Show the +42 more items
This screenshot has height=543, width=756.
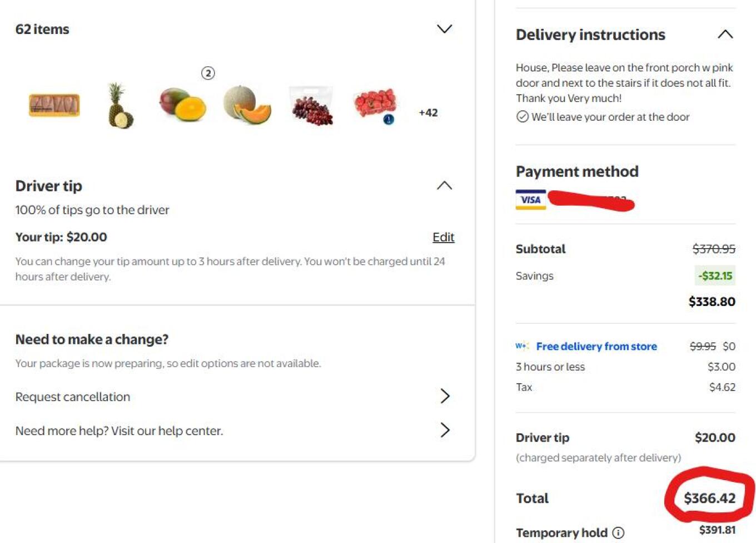[x=428, y=113]
